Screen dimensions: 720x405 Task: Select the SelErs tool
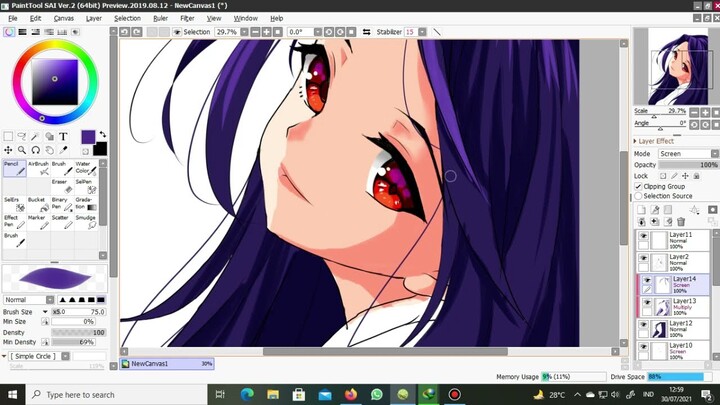point(15,204)
